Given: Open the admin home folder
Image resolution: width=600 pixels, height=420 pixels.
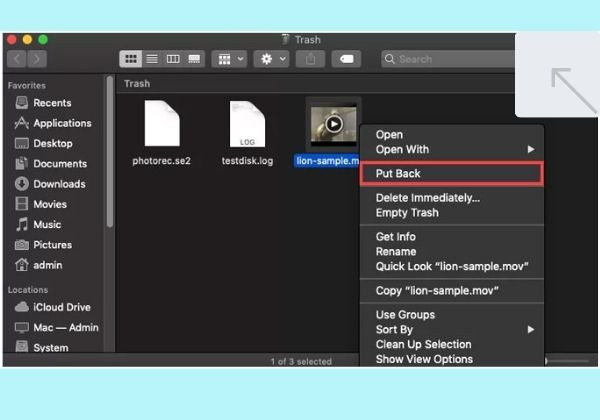Looking at the screenshot, I should [x=38, y=265].
